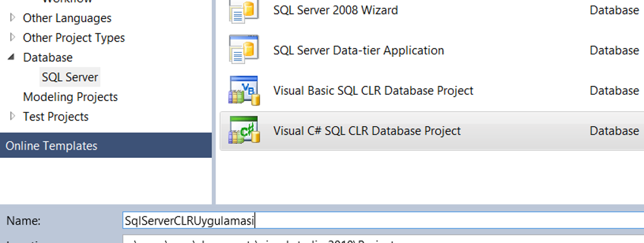Select the Other Languages category label

[67, 18]
